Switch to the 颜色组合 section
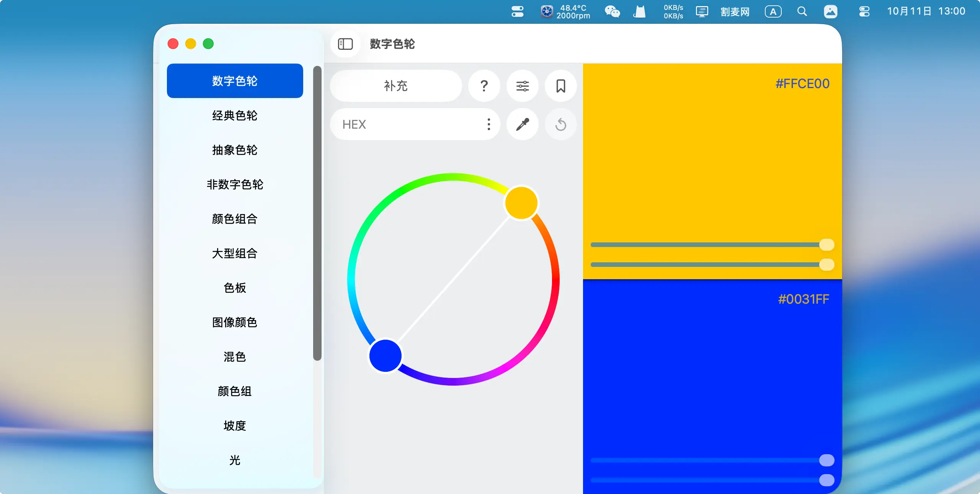 click(235, 219)
